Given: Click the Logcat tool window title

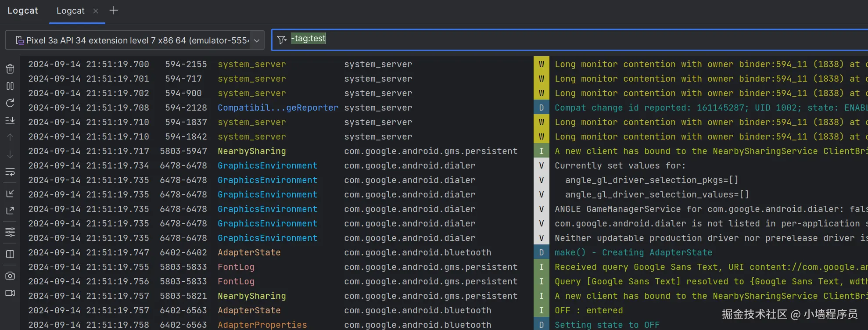Looking at the screenshot, I should click(x=23, y=11).
